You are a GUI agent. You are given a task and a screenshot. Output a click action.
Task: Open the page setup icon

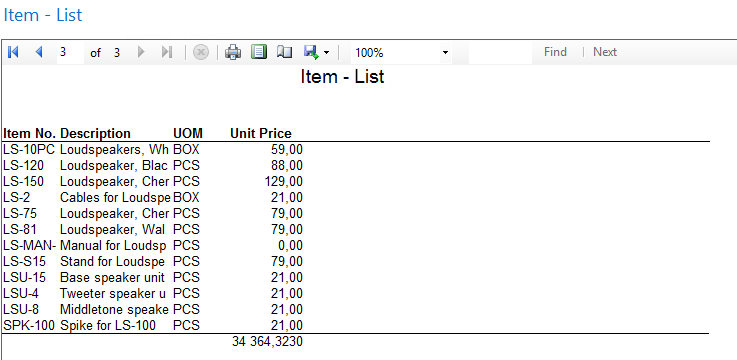(x=284, y=52)
